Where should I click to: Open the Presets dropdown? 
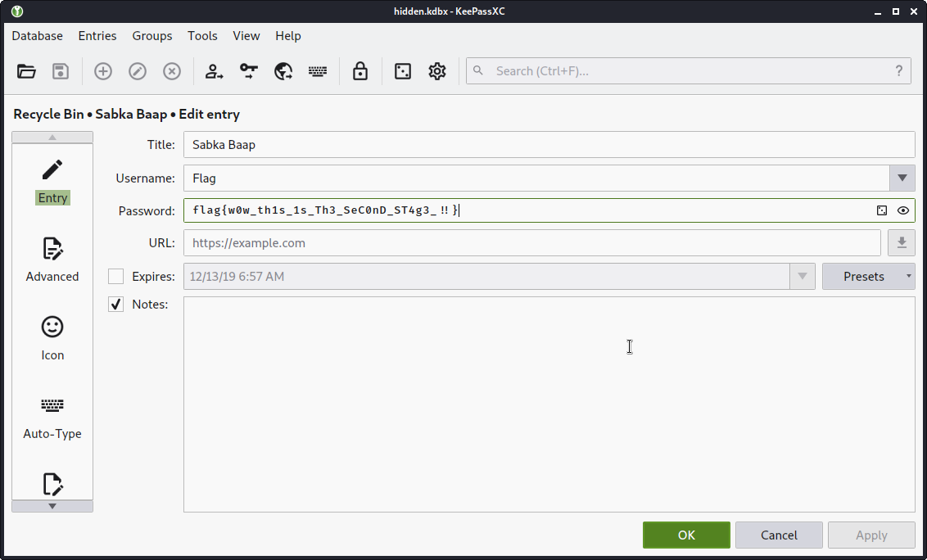point(869,277)
